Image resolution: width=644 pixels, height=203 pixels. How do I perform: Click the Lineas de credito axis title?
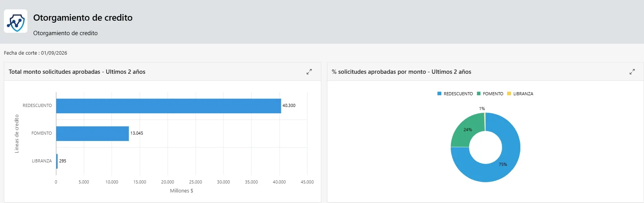[x=16, y=134]
